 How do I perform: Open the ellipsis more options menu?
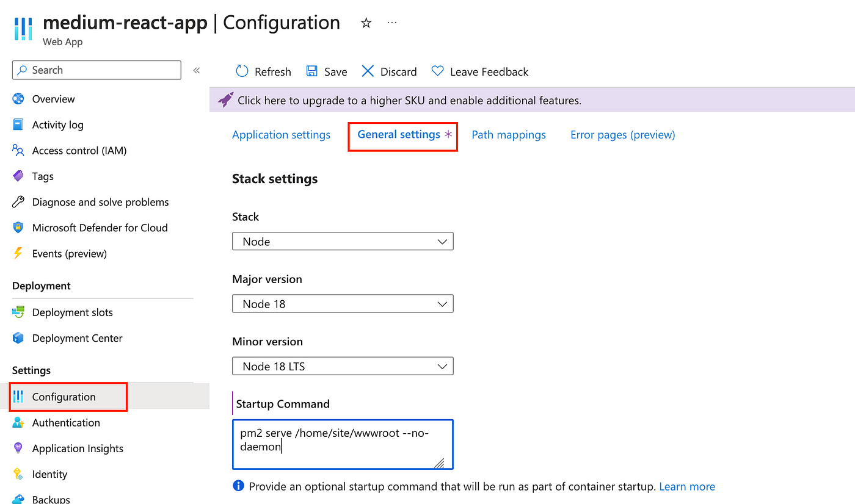[x=392, y=23]
